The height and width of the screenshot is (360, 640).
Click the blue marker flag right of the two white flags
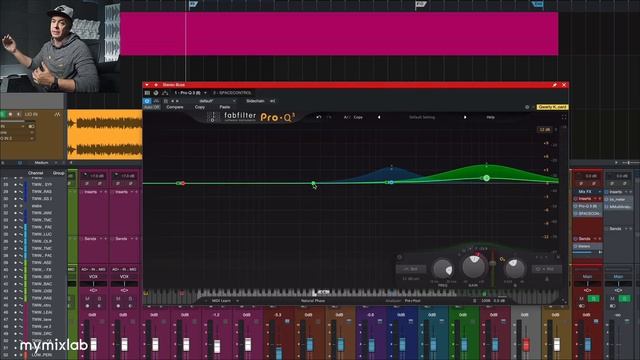[x=538, y=4]
